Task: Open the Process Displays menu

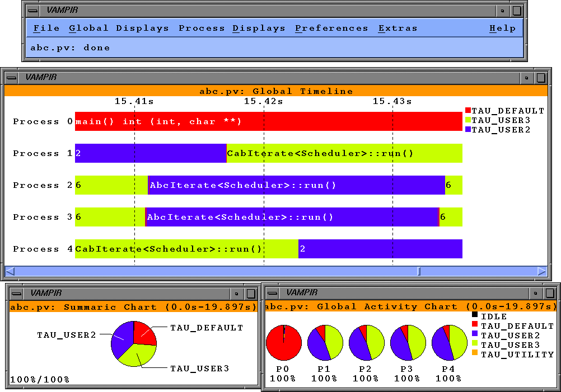Action: point(232,28)
